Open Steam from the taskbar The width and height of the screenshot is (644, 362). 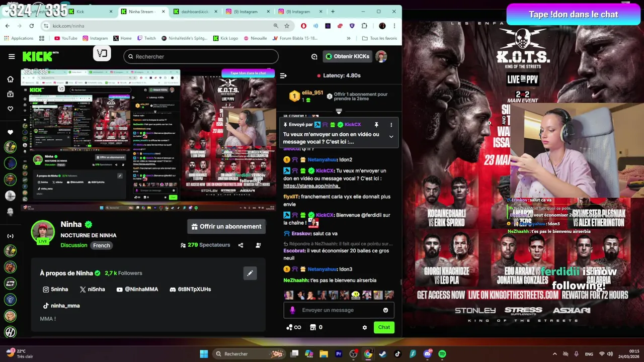pyautogui.click(x=382, y=354)
